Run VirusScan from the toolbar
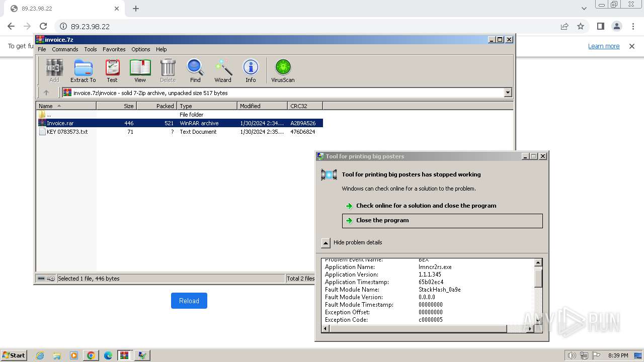This screenshot has width=644, height=362. [x=283, y=70]
